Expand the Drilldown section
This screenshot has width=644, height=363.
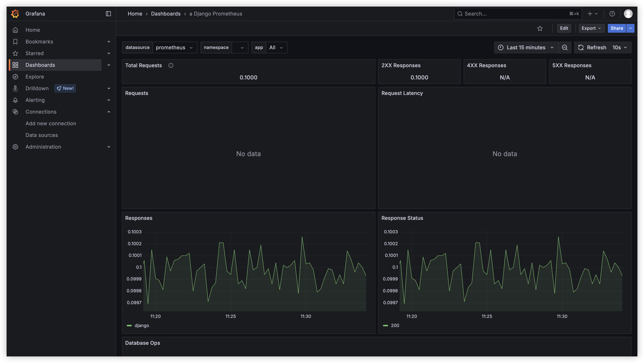pyautogui.click(x=109, y=88)
